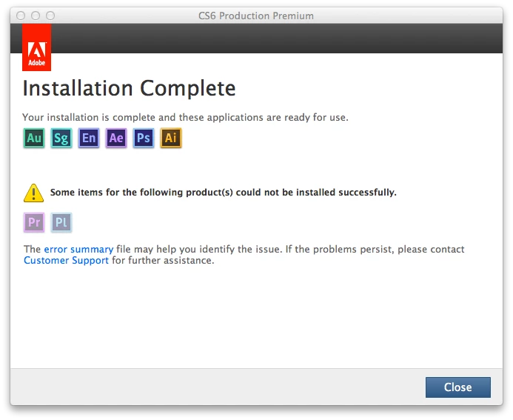Click the yellow warning triangle icon
Viewport: 513px width, 420px height.
click(34, 193)
